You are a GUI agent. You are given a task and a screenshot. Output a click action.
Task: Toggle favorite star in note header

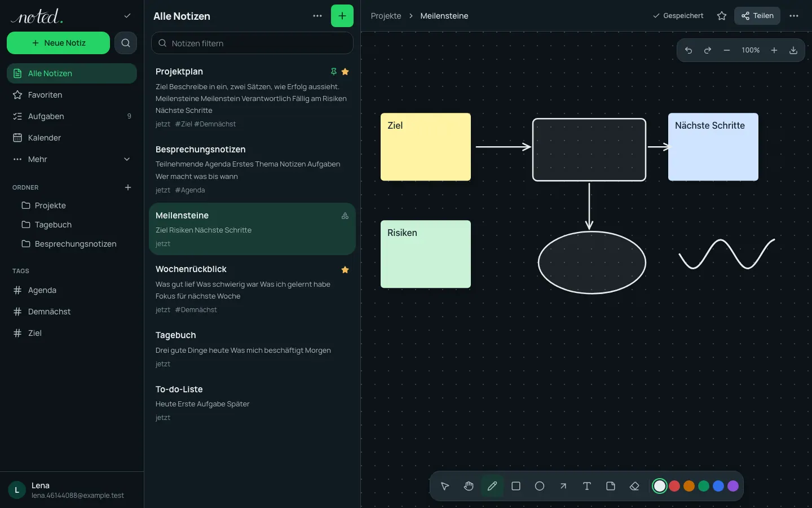(x=722, y=16)
